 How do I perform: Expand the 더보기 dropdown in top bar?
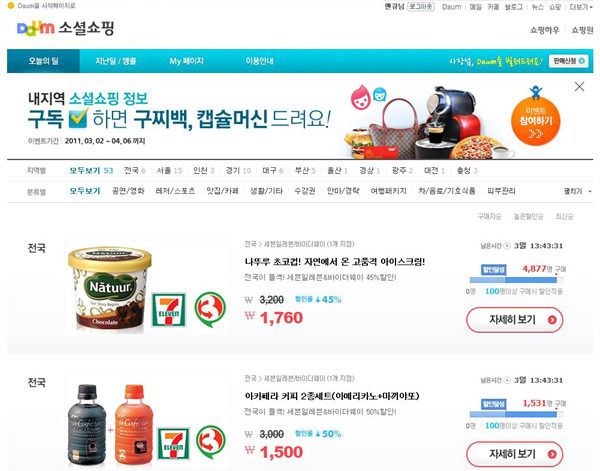(581, 7)
